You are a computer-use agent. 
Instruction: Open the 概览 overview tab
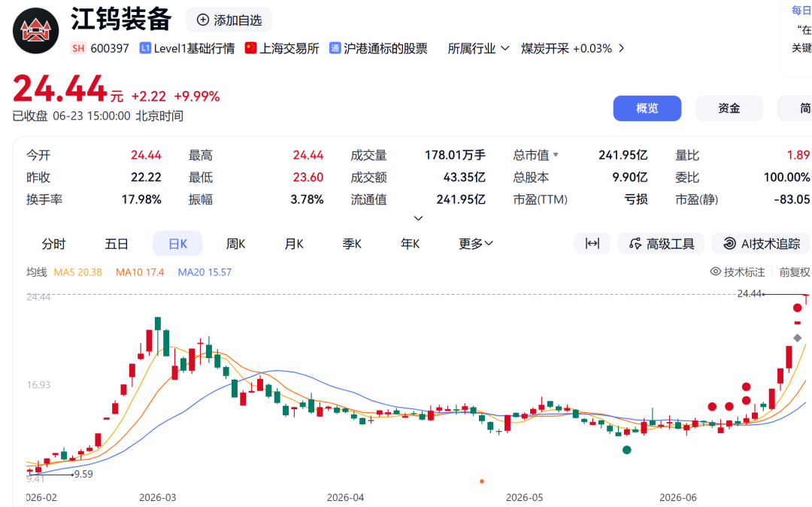pos(647,108)
